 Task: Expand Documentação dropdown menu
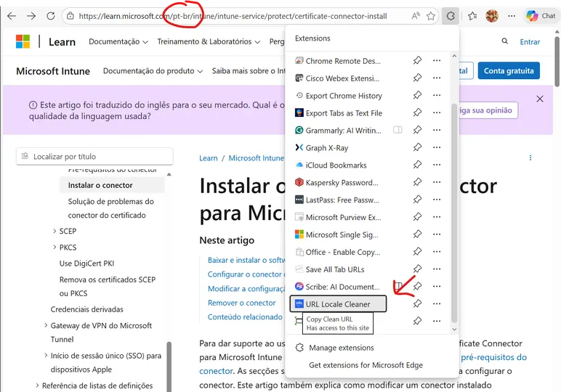(x=118, y=42)
